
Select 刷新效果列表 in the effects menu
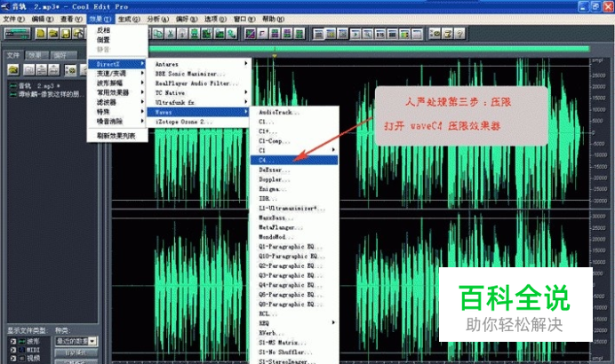(117, 136)
